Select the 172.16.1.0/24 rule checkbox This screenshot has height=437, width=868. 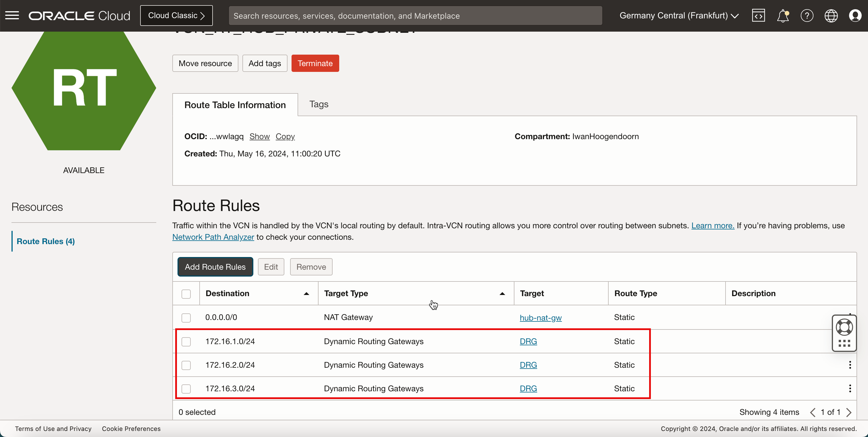[186, 342]
